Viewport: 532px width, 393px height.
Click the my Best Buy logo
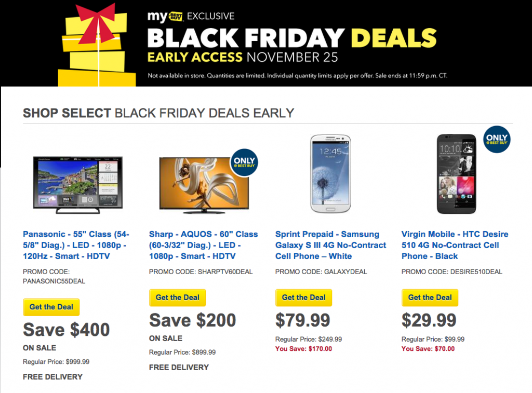pyautogui.click(x=165, y=17)
